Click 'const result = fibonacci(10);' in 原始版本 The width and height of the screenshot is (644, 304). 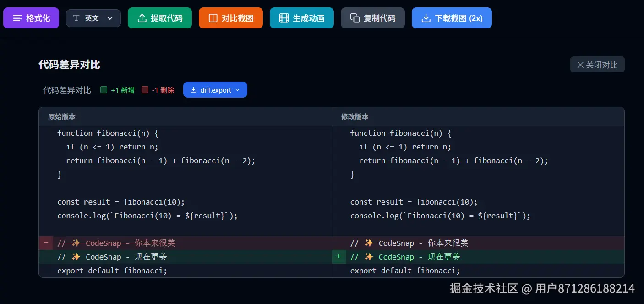[x=121, y=202]
